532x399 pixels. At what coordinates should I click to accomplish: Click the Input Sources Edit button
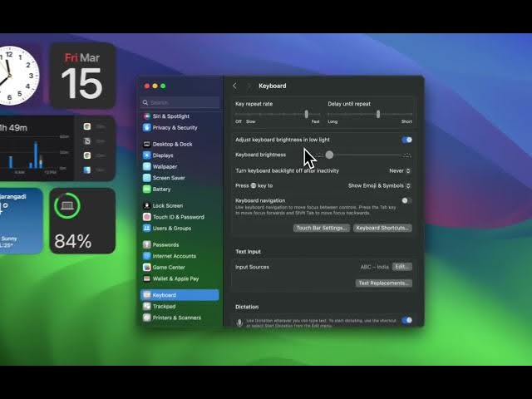[x=402, y=267]
